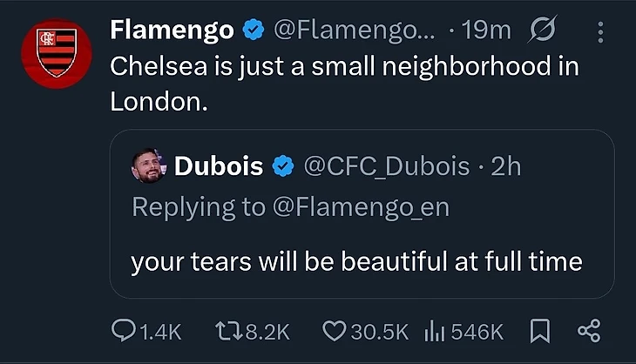Open Dubois's small profile avatar
Image resolution: width=636 pixels, height=364 pixels.
coord(150,165)
